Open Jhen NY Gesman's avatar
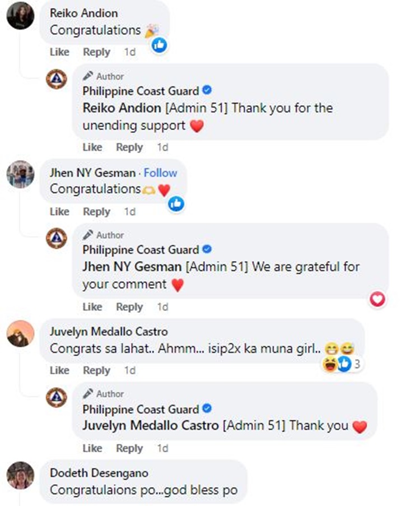Viewport: 420px width, 506px height. pyautogui.click(x=21, y=174)
